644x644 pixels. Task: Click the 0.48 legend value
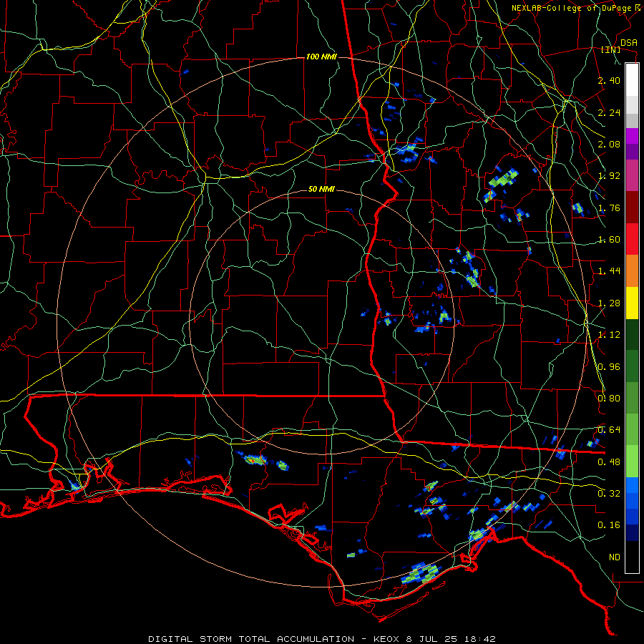pos(609,462)
